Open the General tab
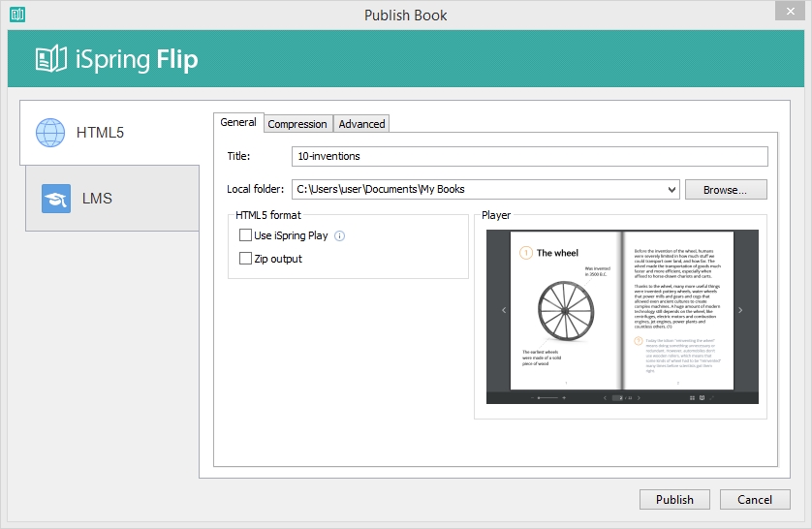 tap(238, 123)
